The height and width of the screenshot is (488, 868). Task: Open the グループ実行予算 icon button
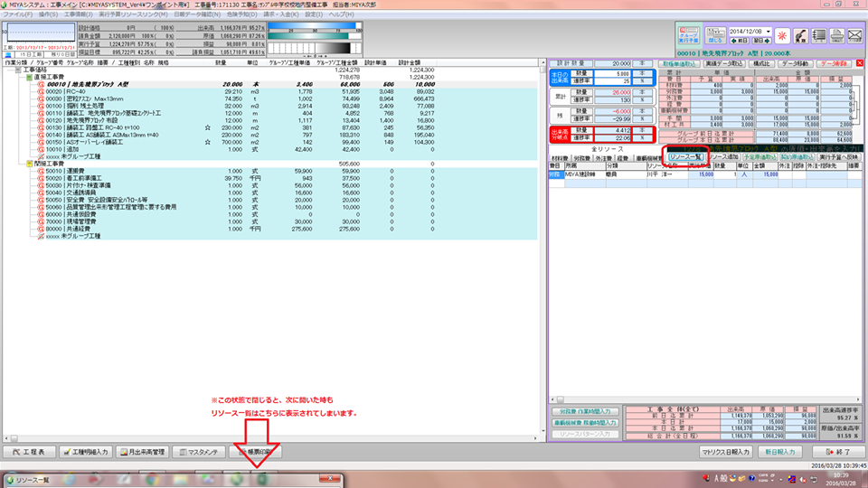point(688,35)
